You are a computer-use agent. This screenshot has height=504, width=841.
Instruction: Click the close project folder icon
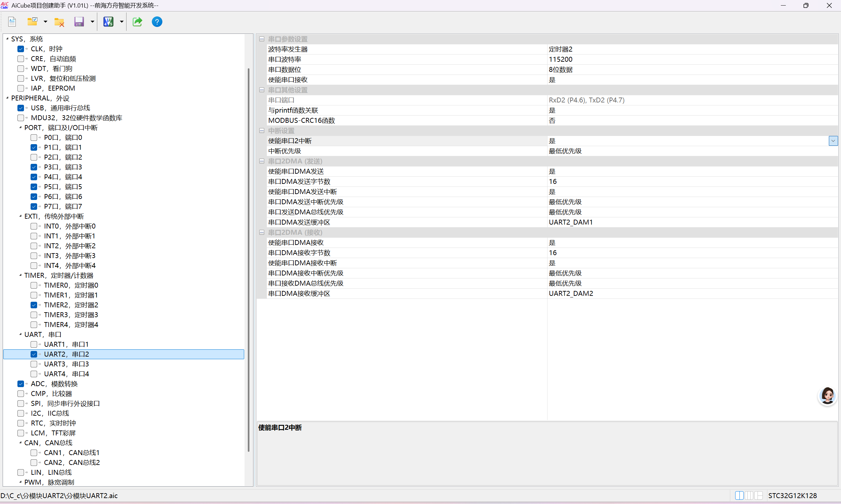click(x=59, y=22)
